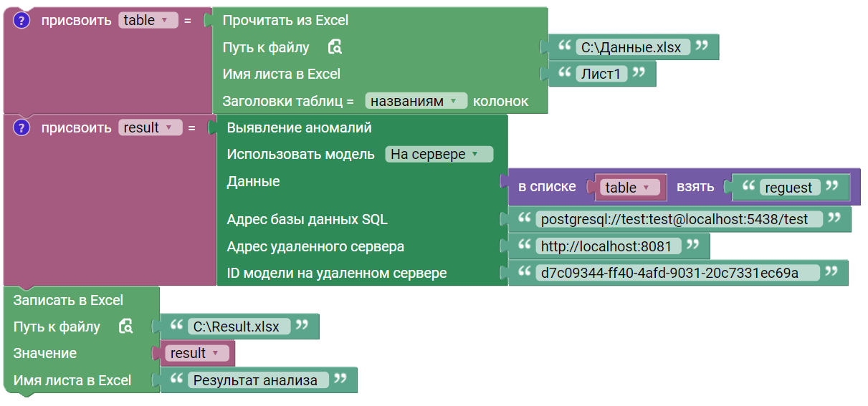Click 'Заголовки таблиц =' label
Viewport: 868px width, 406px height.
click(289, 101)
